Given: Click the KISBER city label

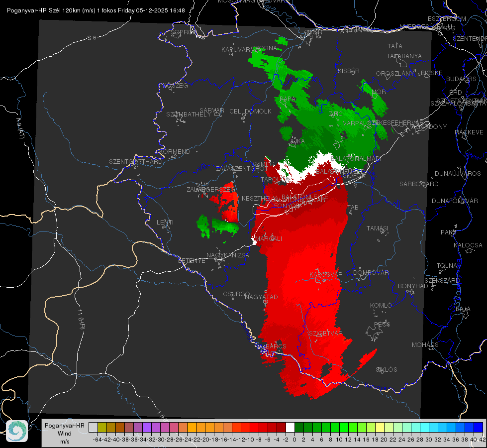Looking at the screenshot, I should point(349,71).
